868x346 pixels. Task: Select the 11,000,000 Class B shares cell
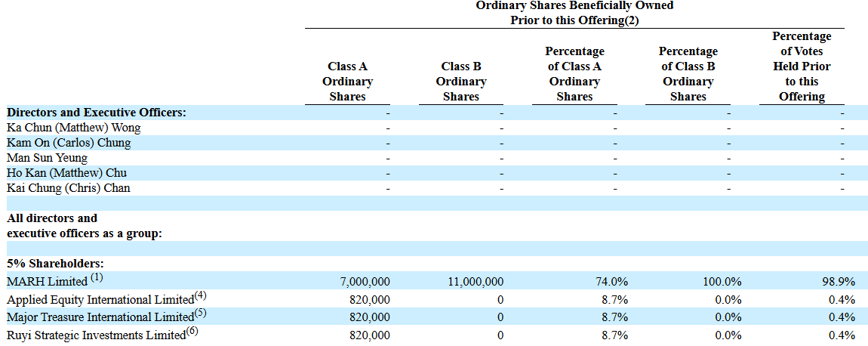(476, 282)
